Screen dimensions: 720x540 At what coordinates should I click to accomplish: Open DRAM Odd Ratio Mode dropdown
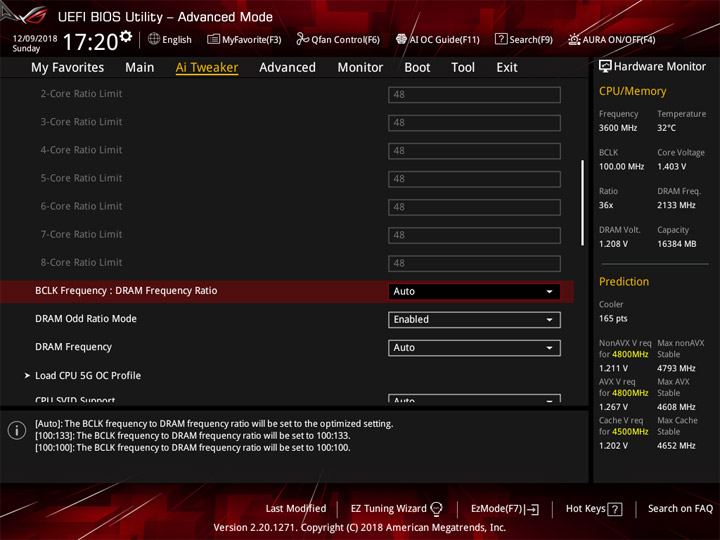(x=474, y=320)
